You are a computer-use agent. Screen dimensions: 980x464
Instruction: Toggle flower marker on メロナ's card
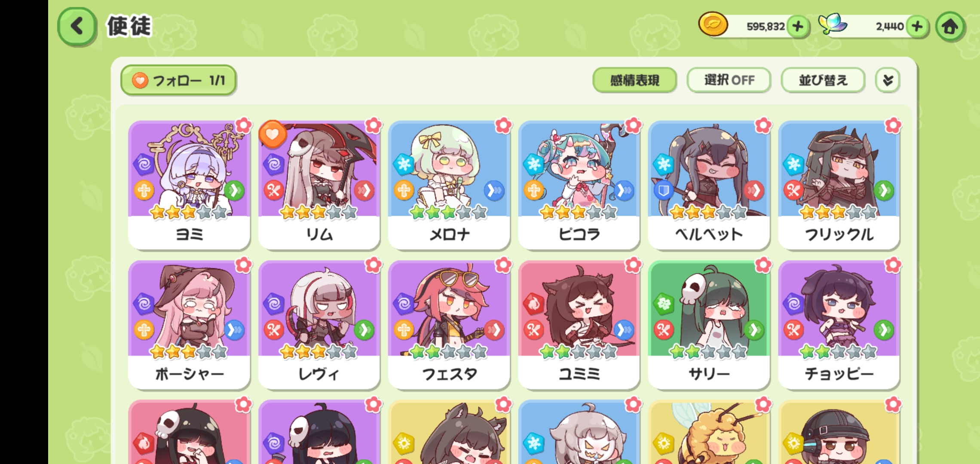pyautogui.click(x=503, y=125)
